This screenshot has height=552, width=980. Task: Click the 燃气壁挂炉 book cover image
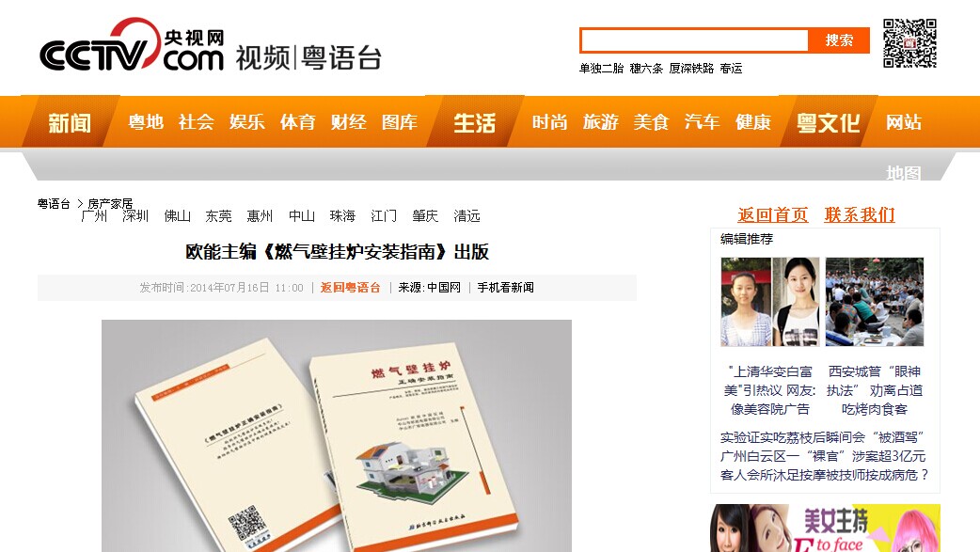click(337, 435)
